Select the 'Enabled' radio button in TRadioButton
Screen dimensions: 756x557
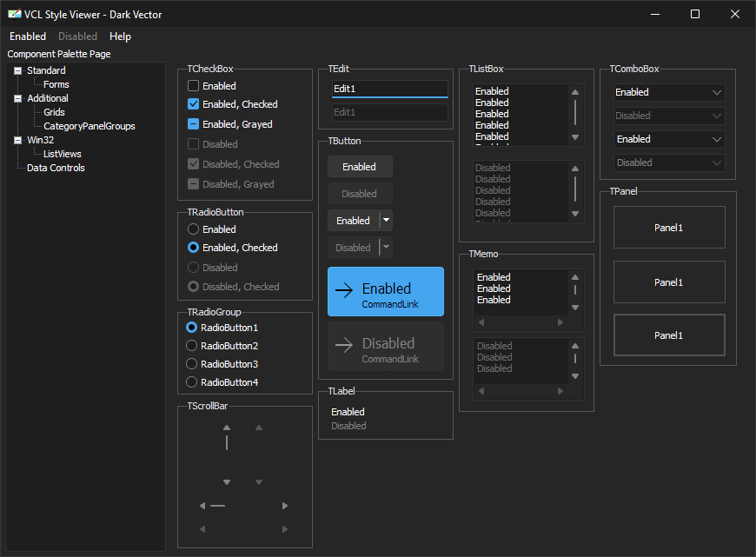(x=193, y=229)
